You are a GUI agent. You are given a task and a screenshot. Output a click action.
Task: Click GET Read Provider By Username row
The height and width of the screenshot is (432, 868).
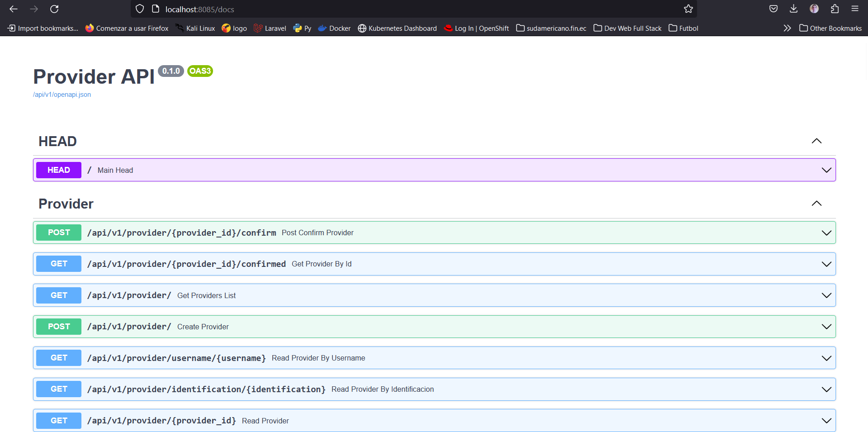pyautogui.click(x=318, y=358)
